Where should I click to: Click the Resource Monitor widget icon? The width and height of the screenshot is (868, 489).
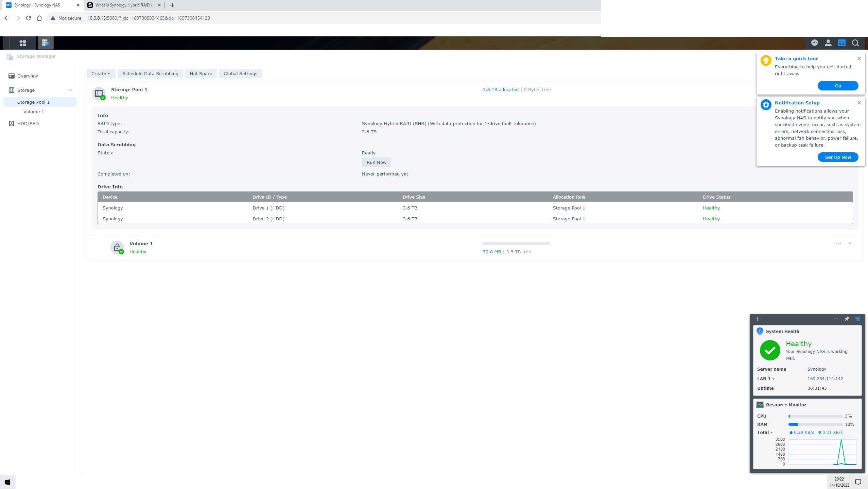click(760, 405)
